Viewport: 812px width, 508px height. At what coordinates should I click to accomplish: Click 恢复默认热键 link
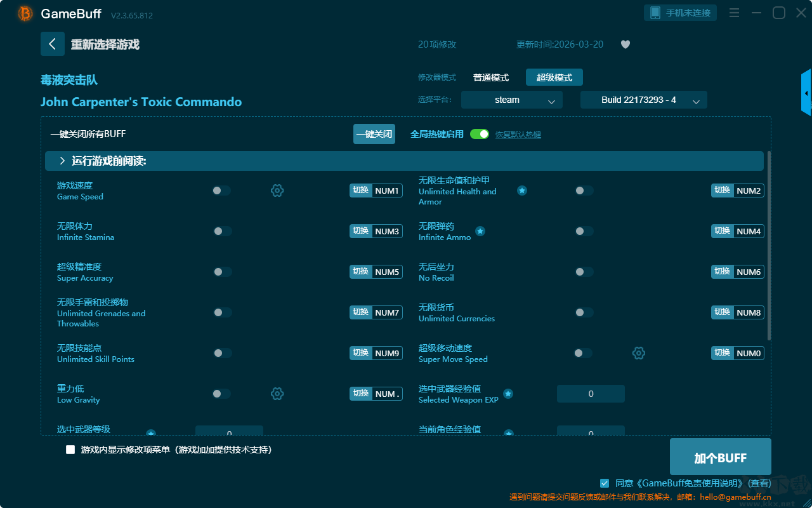tap(518, 135)
